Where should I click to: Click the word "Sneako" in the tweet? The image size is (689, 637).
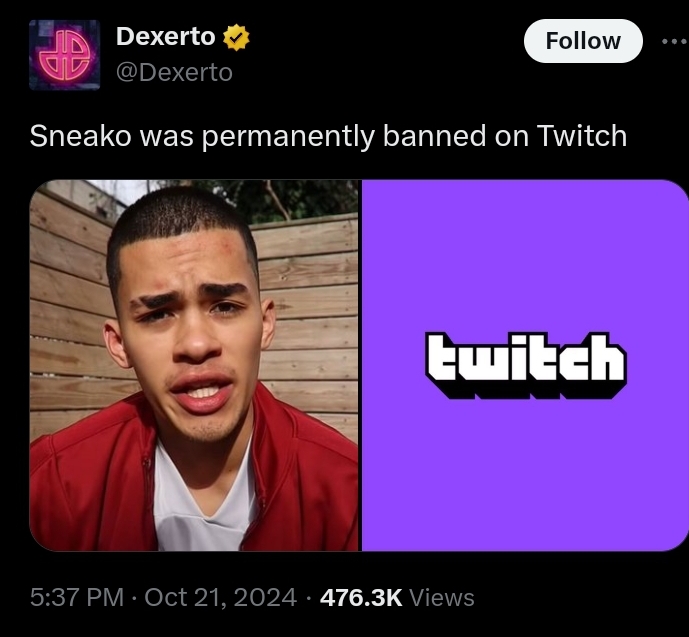click(x=80, y=136)
